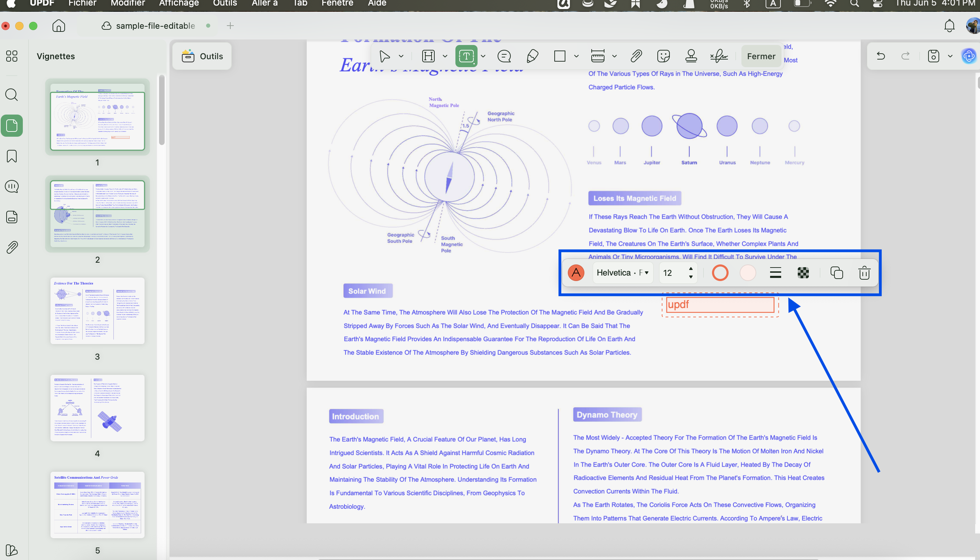Expand the shape tool dropdown arrow
Screen dimensions: 980x560
point(576,56)
